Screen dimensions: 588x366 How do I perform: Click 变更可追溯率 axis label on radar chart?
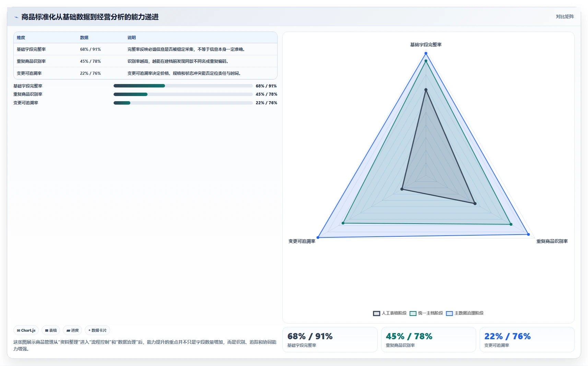pyautogui.click(x=302, y=241)
